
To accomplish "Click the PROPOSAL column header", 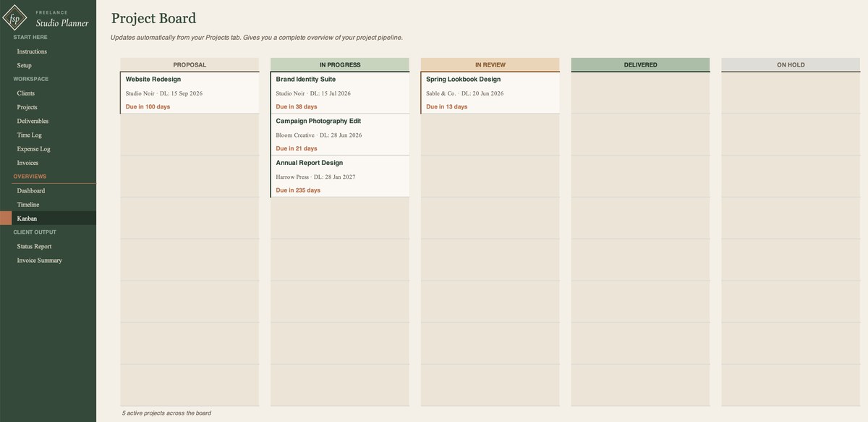I will point(190,65).
